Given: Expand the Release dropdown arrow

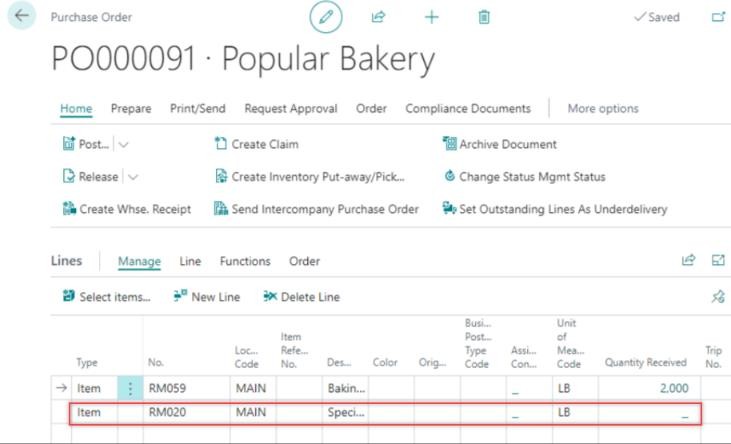Looking at the screenshot, I should pos(133,177).
